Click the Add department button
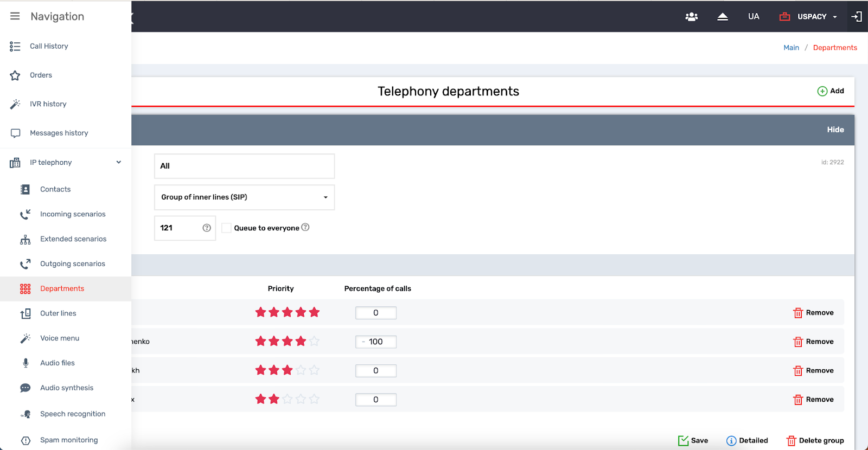 [x=831, y=91]
